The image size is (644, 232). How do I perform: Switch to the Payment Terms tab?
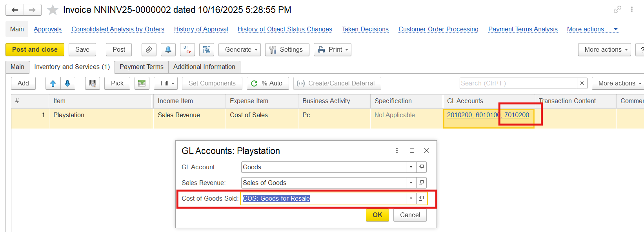pyautogui.click(x=141, y=67)
